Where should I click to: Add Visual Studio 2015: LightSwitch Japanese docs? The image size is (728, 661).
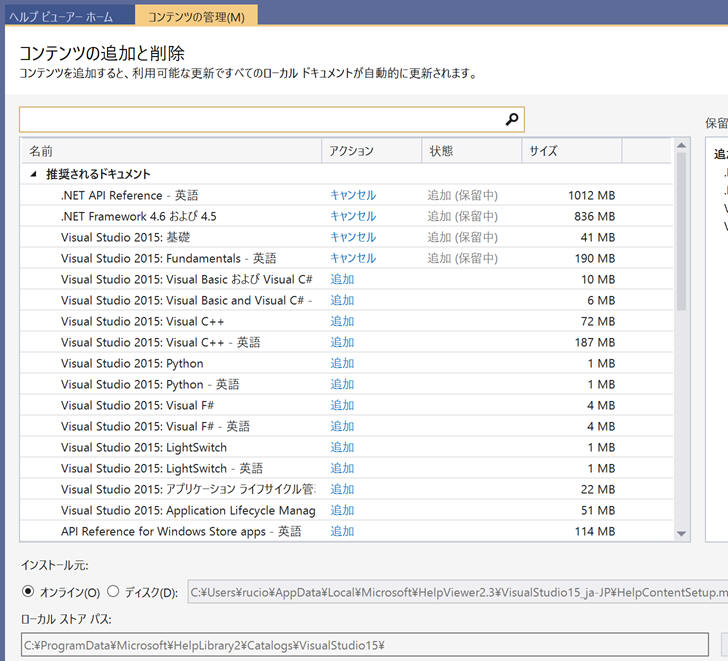[x=342, y=447]
